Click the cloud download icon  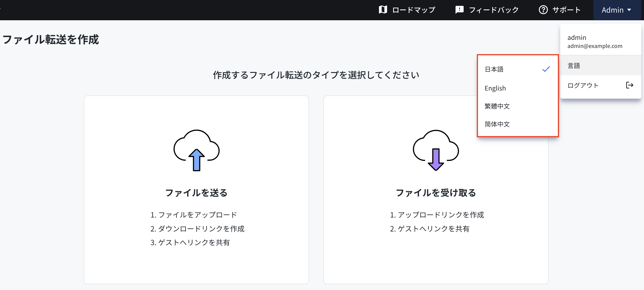tap(436, 150)
